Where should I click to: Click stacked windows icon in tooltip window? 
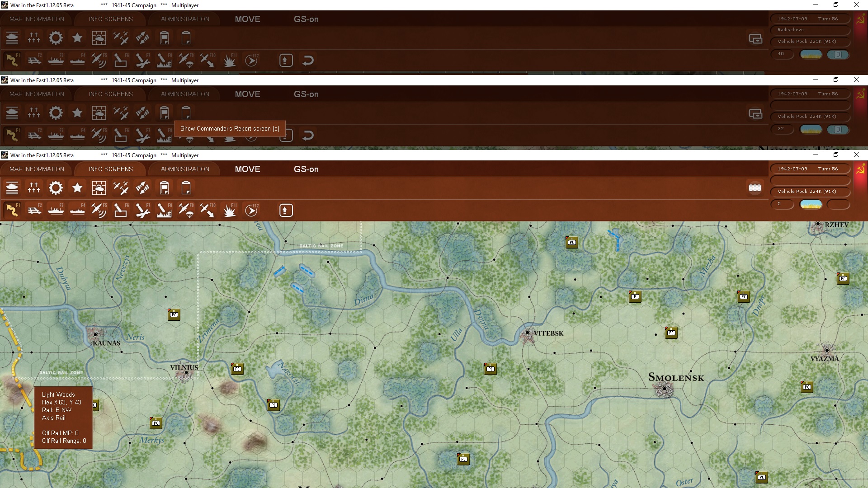(755, 114)
